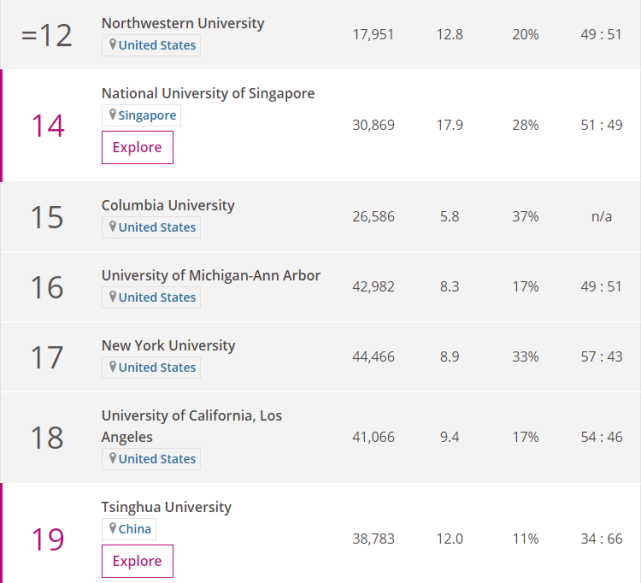This screenshot has width=641, height=583.
Task: Open University of California, Los Angeles link
Action: coord(192,416)
